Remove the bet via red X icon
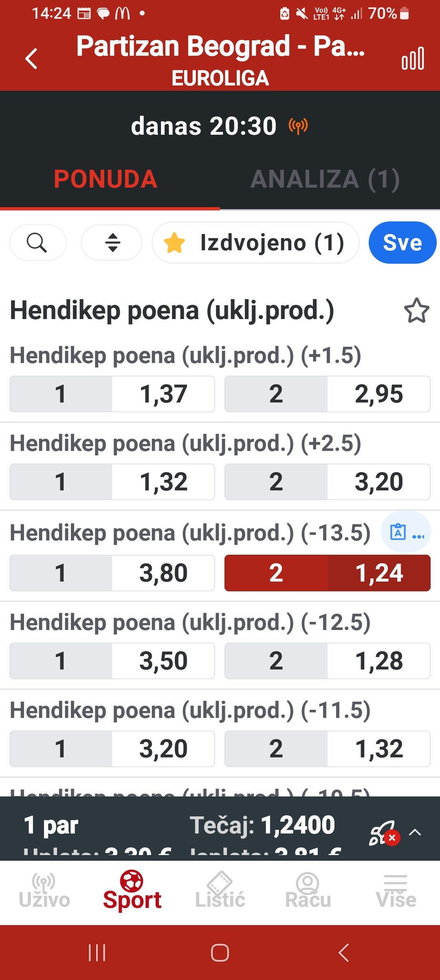The width and height of the screenshot is (440, 980). pyautogui.click(x=392, y=838)
